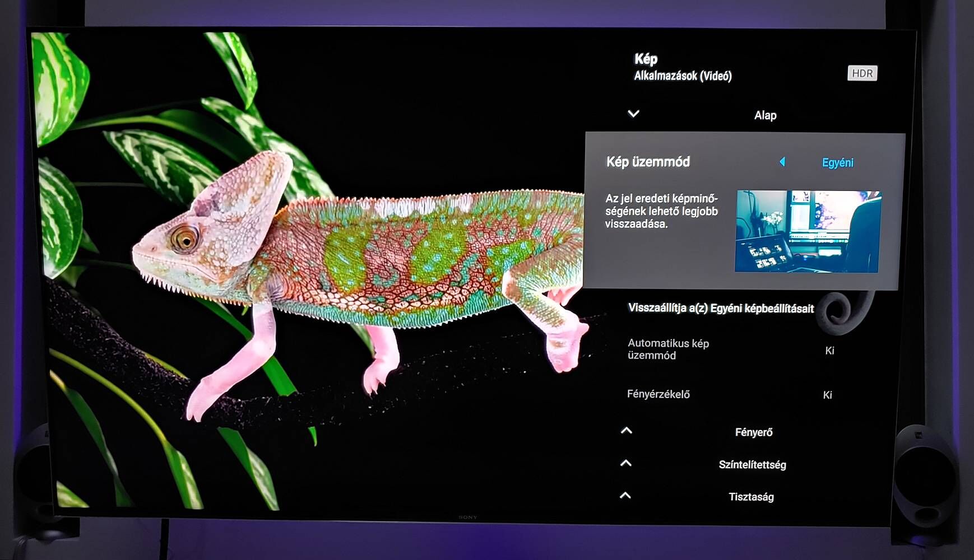
Task: Toggle the Fényérzékelő Ki value
Action: click(827, 395)
